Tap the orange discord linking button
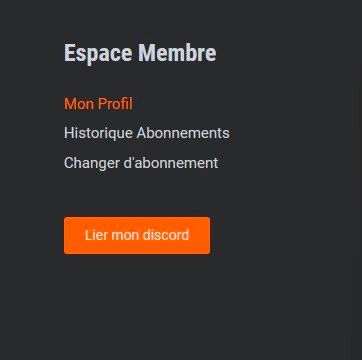Image resolution: width=362 pixels, height=360 pixels. pyautogui.click(x=137, y=235)
